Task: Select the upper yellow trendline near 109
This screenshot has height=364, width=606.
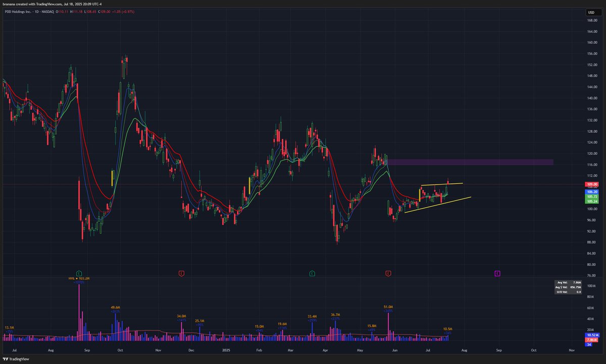Action: tap(441, 184)
